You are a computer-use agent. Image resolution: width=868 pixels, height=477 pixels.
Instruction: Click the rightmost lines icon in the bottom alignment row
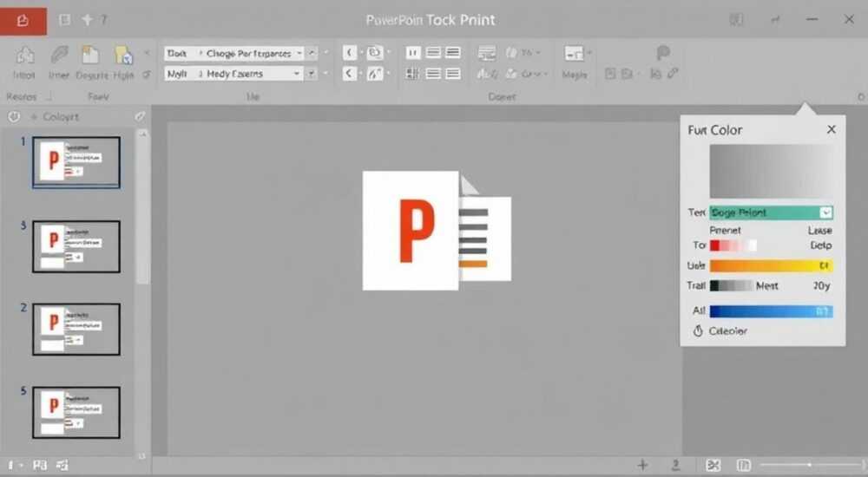click(453, 73)
